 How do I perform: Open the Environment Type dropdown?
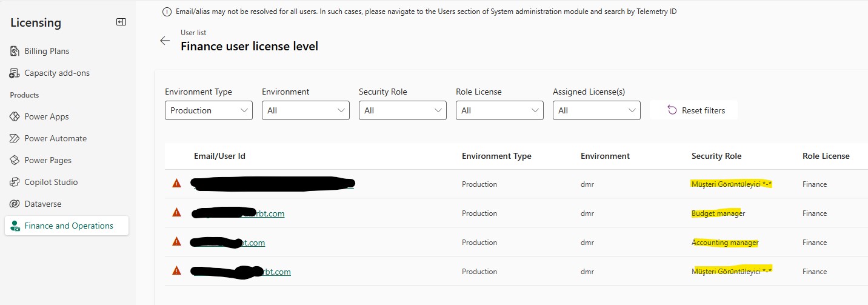tap(209, 110)
